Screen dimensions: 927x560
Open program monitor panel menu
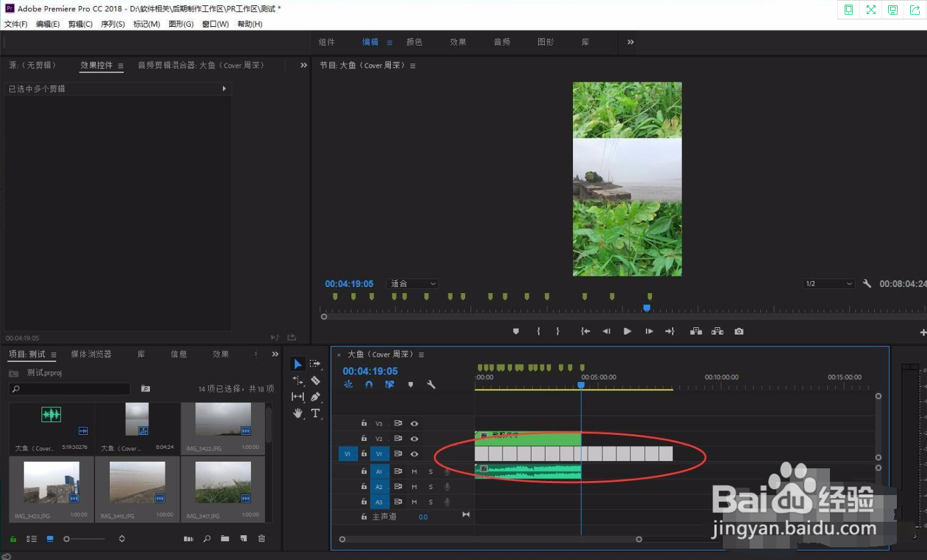(x=413, y=66)
